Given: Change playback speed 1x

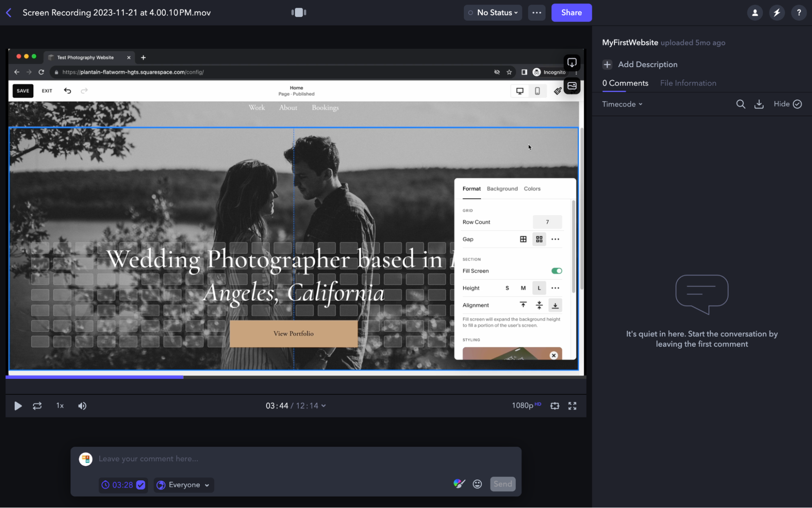Looking at the screenshot, I should pos(60,406).
